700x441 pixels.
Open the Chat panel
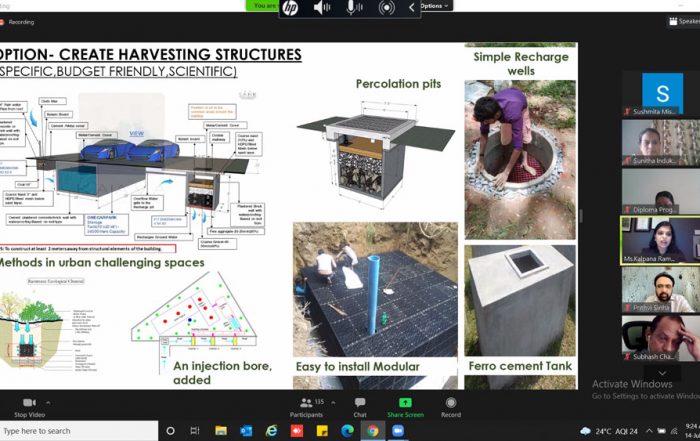[x=360, y=408]
